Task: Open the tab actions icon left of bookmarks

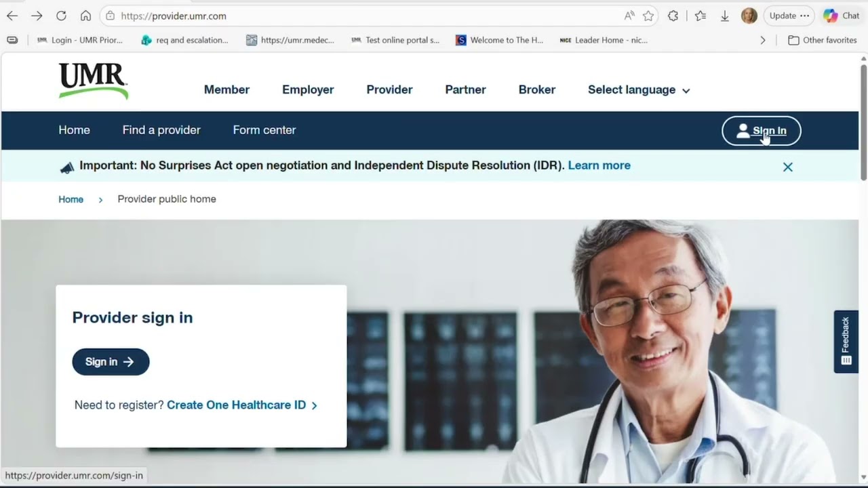Action: (12, 40)
